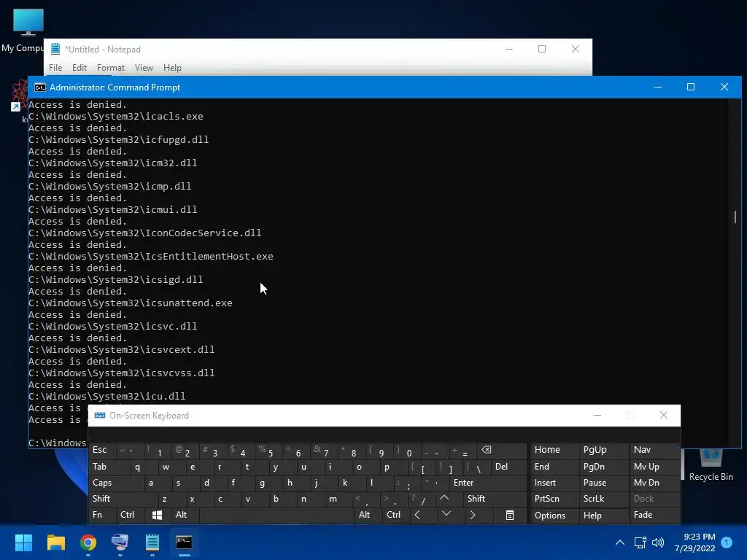Select Recycle Bin on desktop
The height and width of the screenshot is (560, 747).
(x=711, y=464)
